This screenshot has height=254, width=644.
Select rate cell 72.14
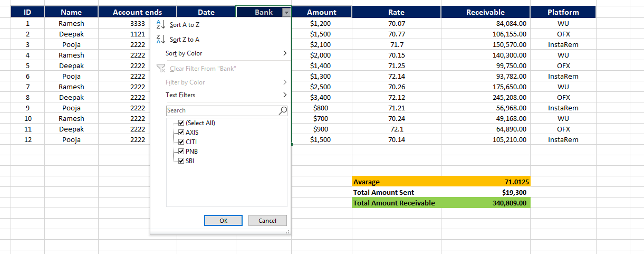tap(396, 76)
